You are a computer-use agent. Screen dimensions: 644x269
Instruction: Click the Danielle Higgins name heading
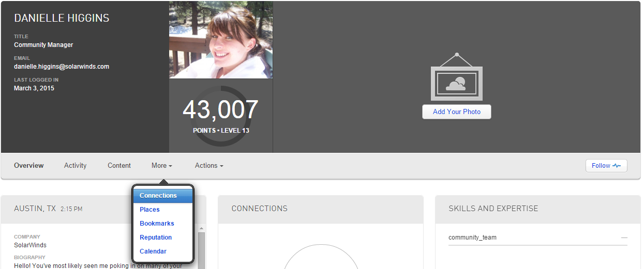pos(62,18)
